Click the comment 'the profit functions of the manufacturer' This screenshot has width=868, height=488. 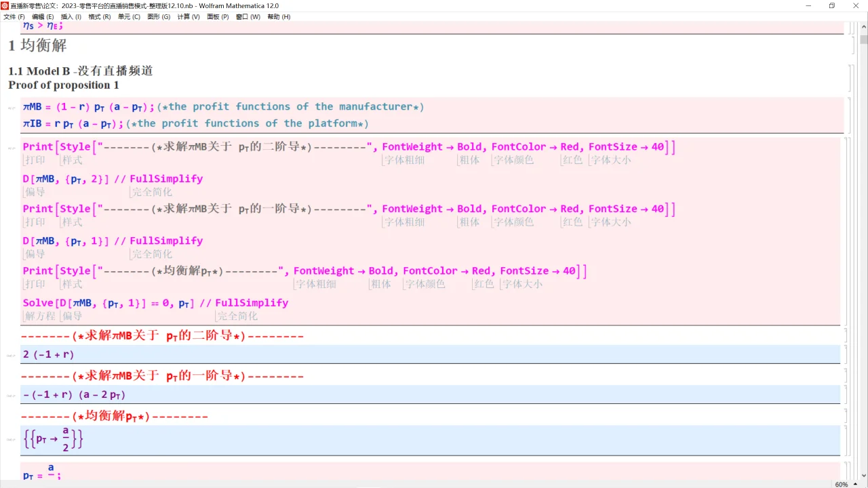(x=290, y=107)
